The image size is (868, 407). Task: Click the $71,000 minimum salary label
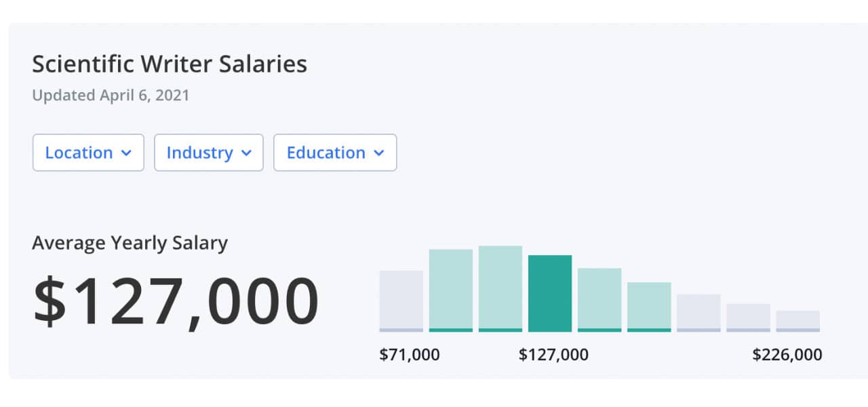(x=410, y=355)
